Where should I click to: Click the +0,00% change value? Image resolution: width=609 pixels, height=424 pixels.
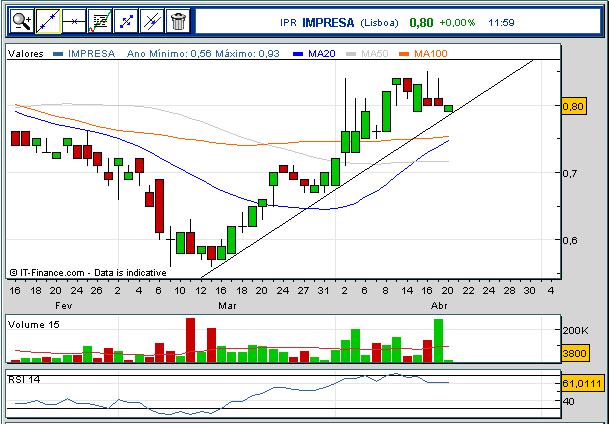[x=457, y=23]
